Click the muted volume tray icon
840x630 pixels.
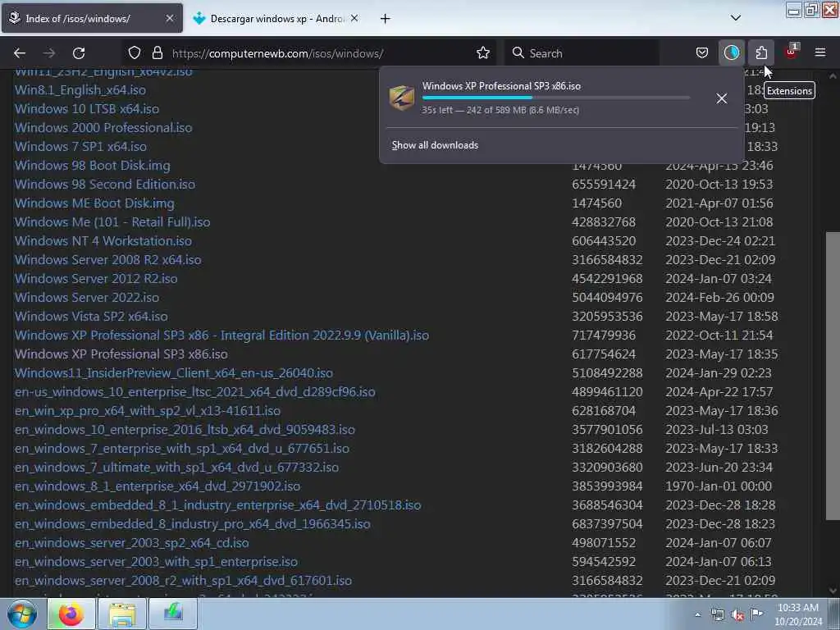click(737, 615)
